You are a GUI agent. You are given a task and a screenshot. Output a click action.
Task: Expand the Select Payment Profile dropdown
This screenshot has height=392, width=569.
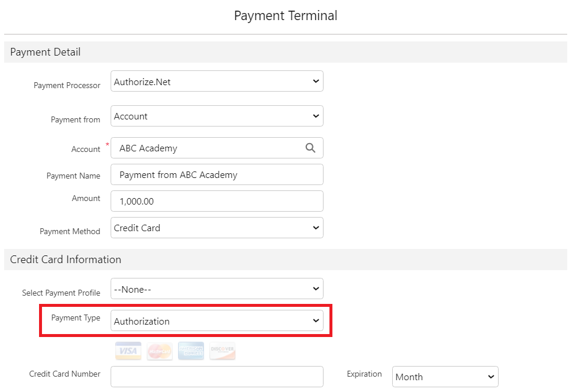(x=216, y=289)
